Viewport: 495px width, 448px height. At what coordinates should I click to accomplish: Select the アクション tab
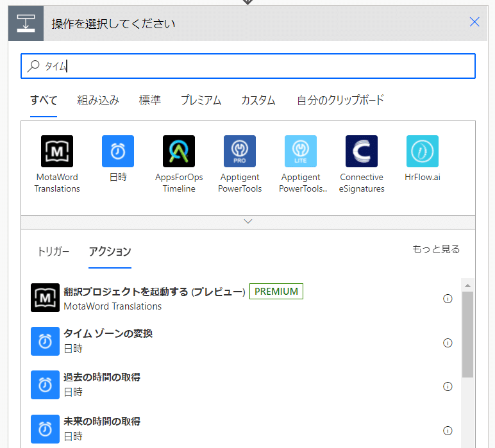[110, 251]
